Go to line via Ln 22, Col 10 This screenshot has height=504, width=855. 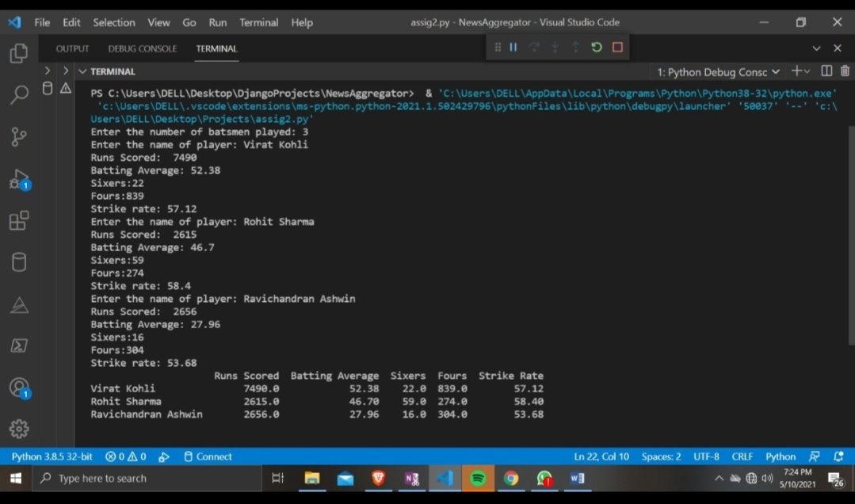[x=601, y=456]
